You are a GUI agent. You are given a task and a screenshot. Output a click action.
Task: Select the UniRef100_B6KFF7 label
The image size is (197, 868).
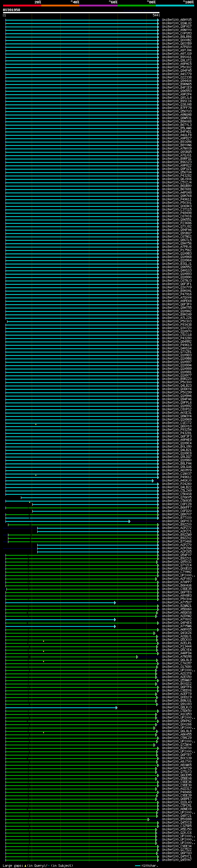point(176,507)
